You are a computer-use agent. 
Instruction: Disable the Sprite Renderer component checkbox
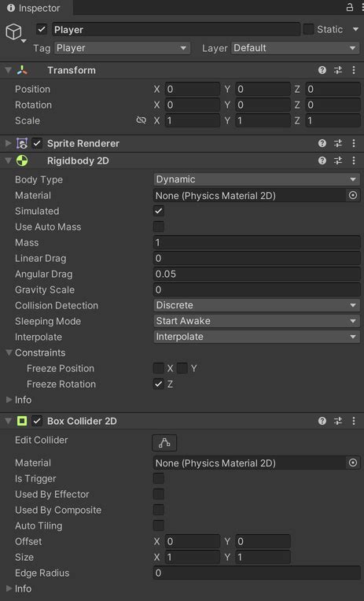37,143
